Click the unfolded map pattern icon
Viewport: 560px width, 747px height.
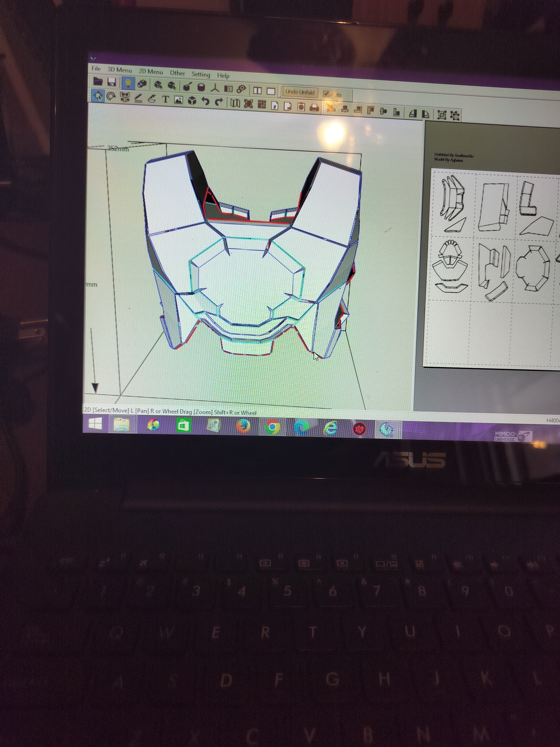point(235,103)
